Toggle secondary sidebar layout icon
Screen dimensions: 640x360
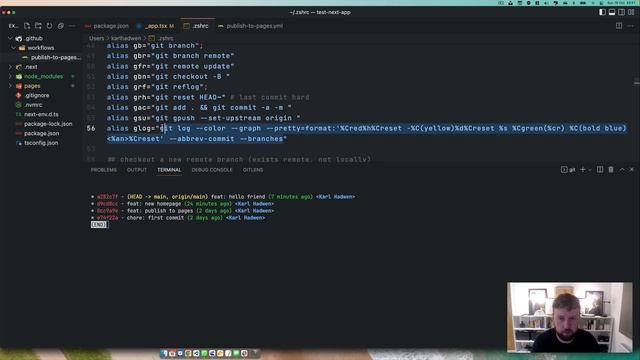click(x=621, y=12)
